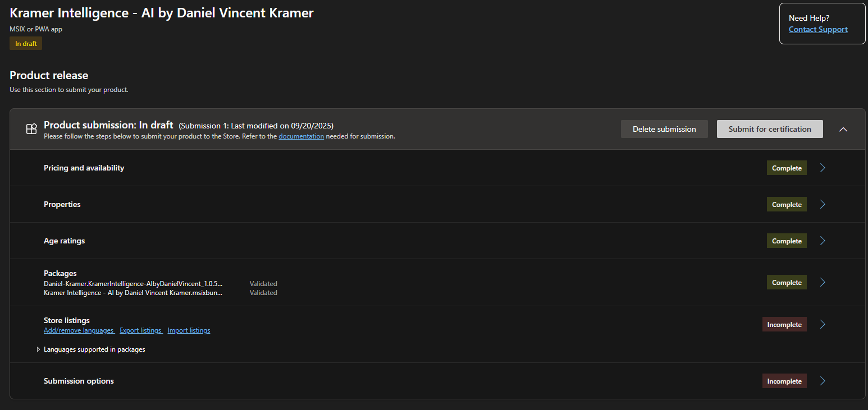Click the Product release heading
Image resolution: width=868 pixels, height=410 pixels.
[x=49, y=75]
